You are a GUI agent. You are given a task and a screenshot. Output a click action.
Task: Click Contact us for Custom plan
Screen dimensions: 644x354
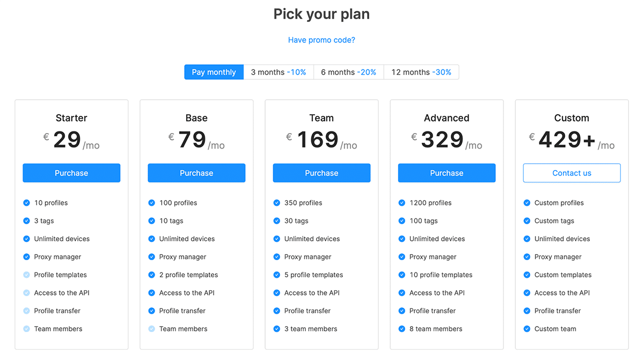click(572, 173)
